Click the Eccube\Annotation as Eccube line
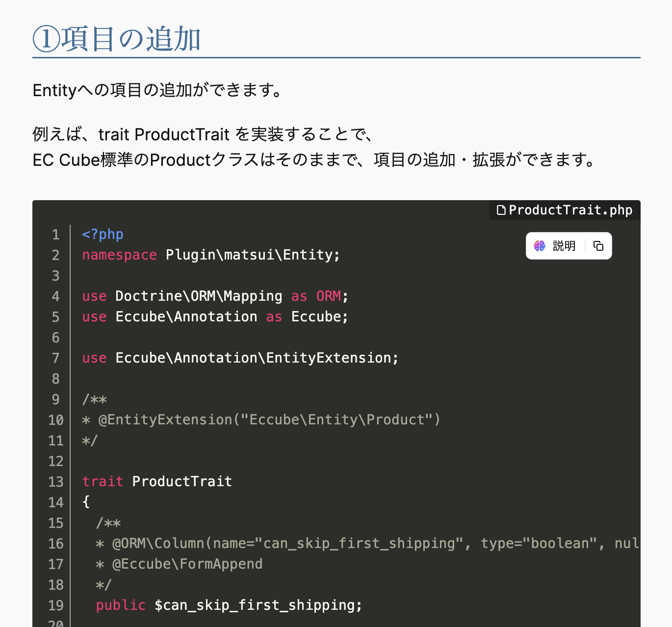 (215, 317)
